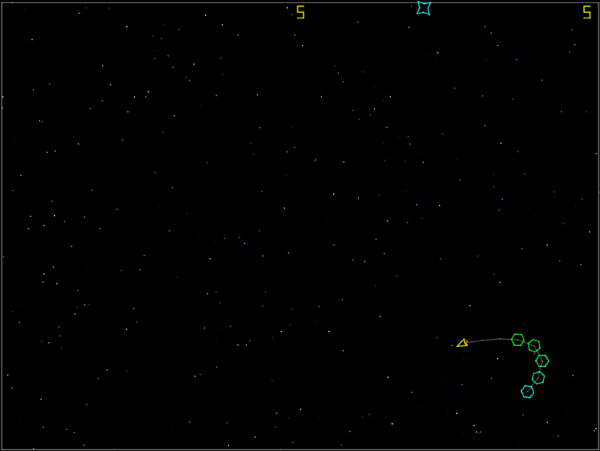The width and height of the screenshot is (600, 451).
Task: Click the white star left of the center 5
Action: point(287,8)
